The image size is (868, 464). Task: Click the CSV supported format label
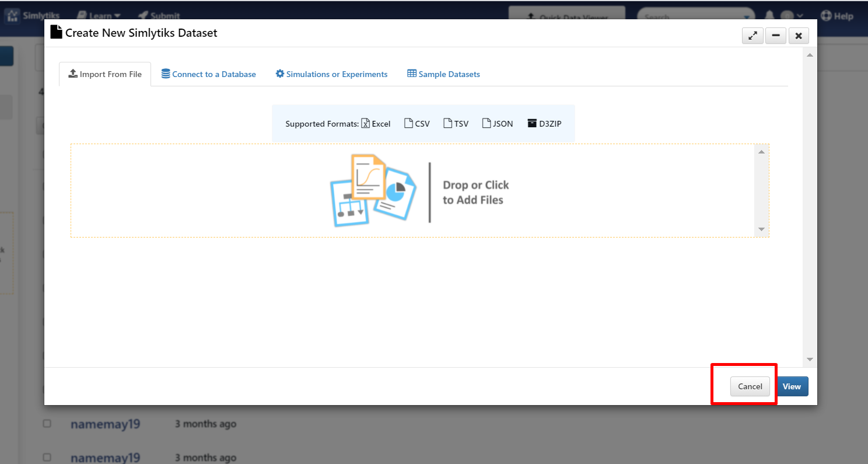(417, 124)
